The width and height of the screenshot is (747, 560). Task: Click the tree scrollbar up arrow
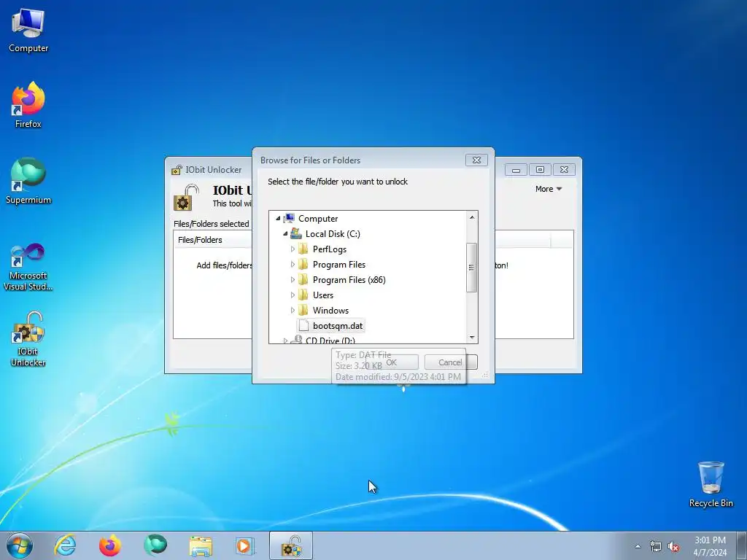pos(472,217)
